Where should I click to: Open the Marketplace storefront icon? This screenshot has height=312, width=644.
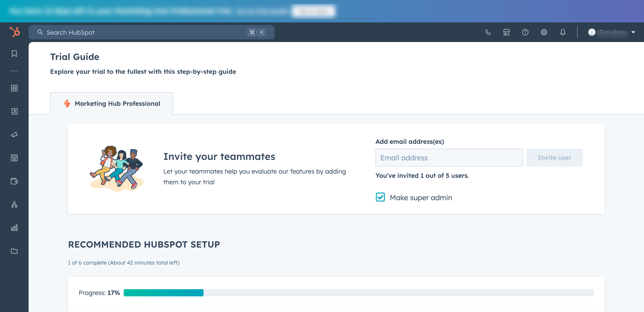(506, 32)
